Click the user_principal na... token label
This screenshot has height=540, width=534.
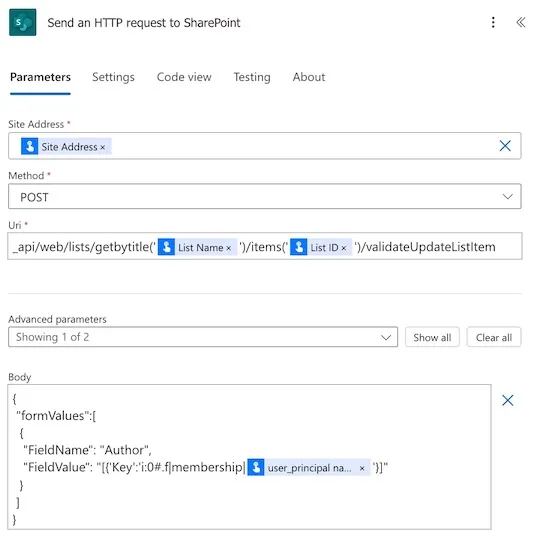click(310, 468)
